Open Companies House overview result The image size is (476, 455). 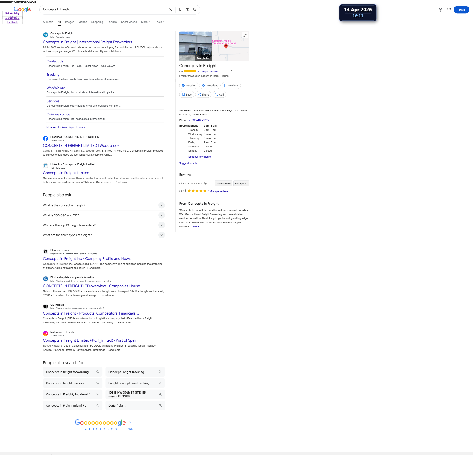(91, 286)
